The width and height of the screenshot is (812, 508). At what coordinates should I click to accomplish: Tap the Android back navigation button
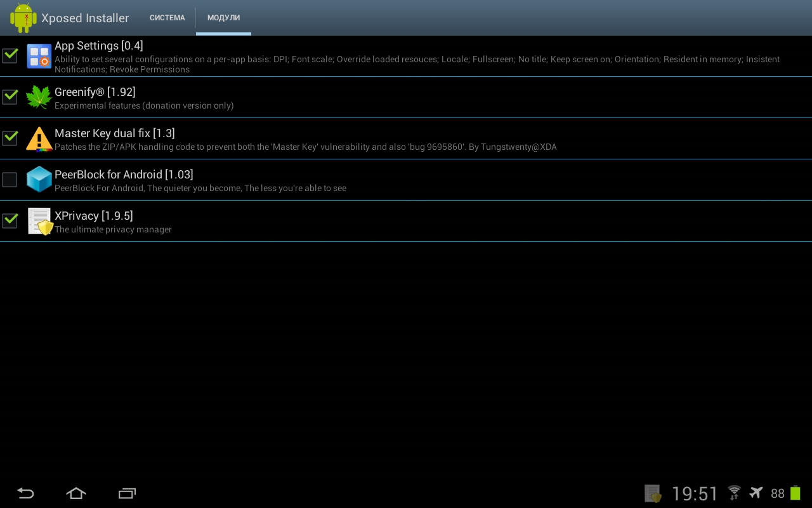tap(25, 493)
